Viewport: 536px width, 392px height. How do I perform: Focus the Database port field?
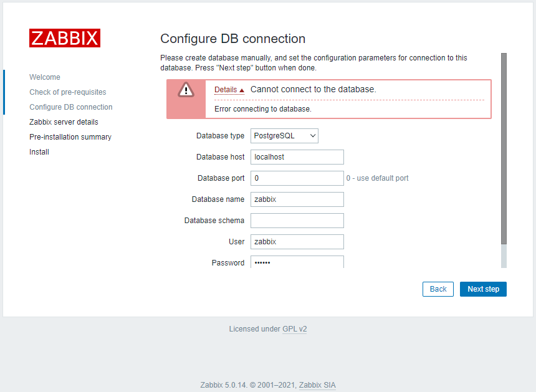pyautogui.click(x=297, y=178)
